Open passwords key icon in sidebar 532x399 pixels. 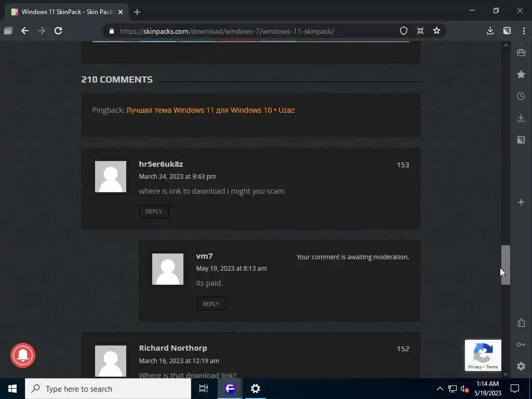tap(521, 344)
